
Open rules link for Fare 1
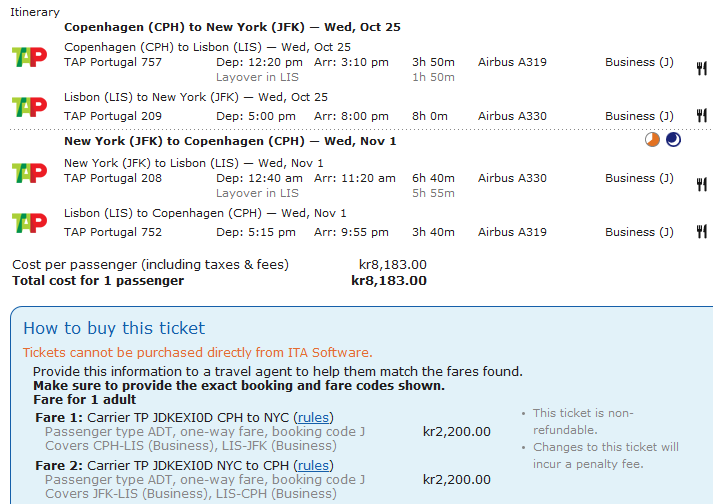[315, 417]
